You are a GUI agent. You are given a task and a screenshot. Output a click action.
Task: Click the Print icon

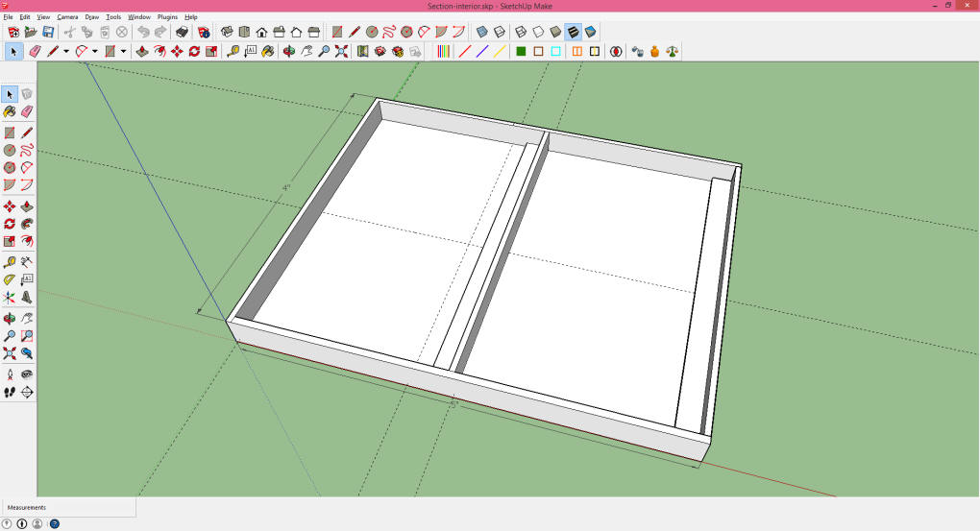click(182, 32)
